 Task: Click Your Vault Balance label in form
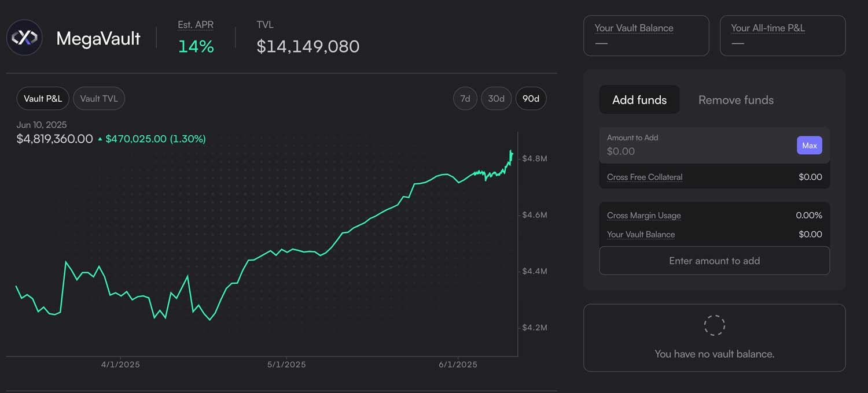click(641, 235)
